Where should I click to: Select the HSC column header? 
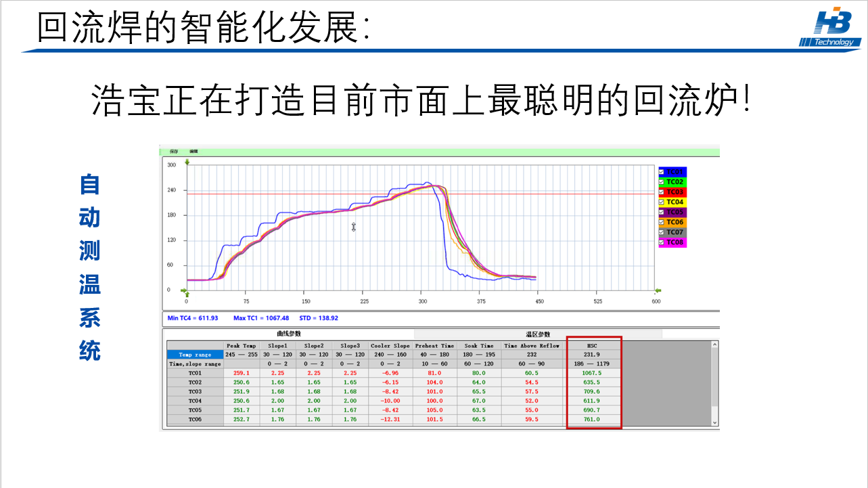tap(592, 346)
